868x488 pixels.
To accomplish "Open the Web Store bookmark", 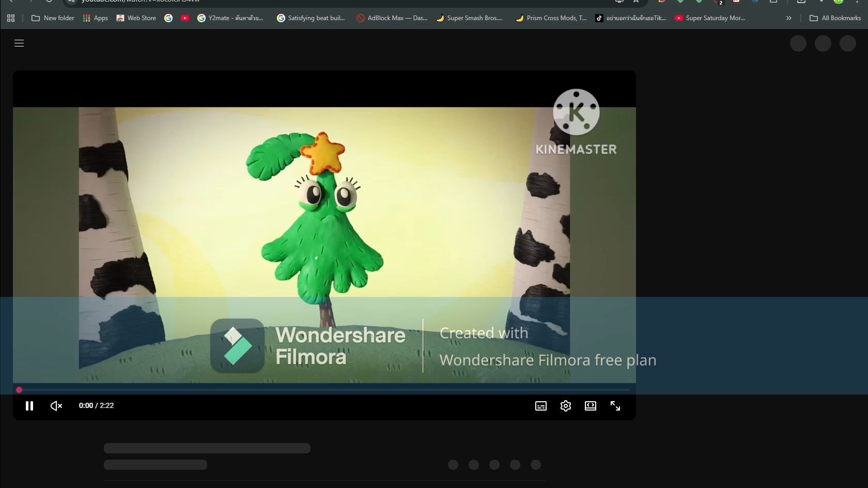I will pos(136,18).
